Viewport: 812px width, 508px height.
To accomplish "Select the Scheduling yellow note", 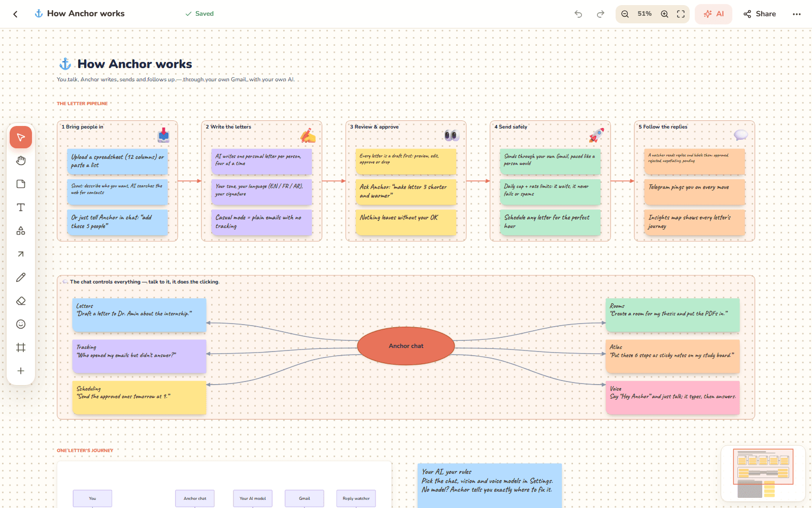I will click(139, 398).
